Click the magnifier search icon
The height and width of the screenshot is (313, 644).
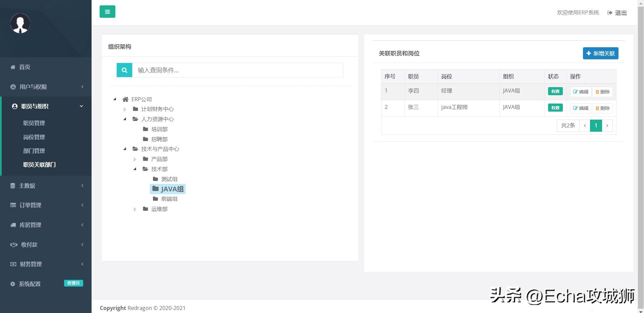pyautogui.click(x=124, y=70)
